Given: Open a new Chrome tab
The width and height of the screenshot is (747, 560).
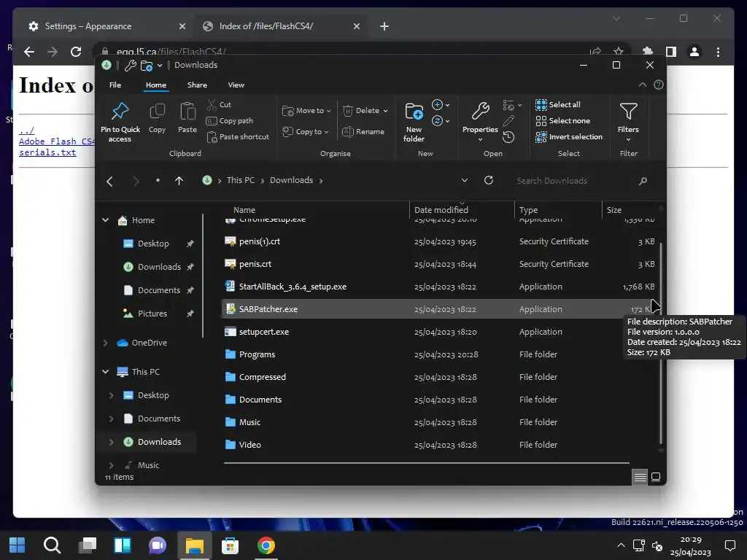Looking at the screenshot, I should [384, 26].
